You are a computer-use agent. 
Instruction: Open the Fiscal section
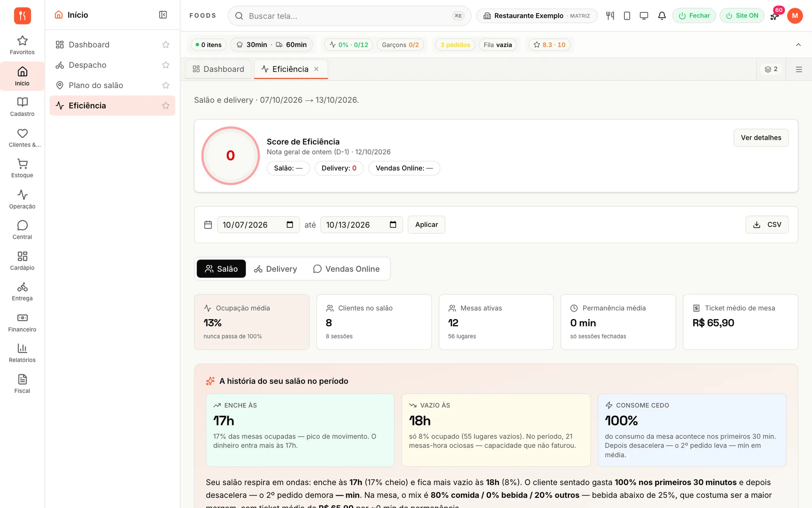tap(22, 384)
